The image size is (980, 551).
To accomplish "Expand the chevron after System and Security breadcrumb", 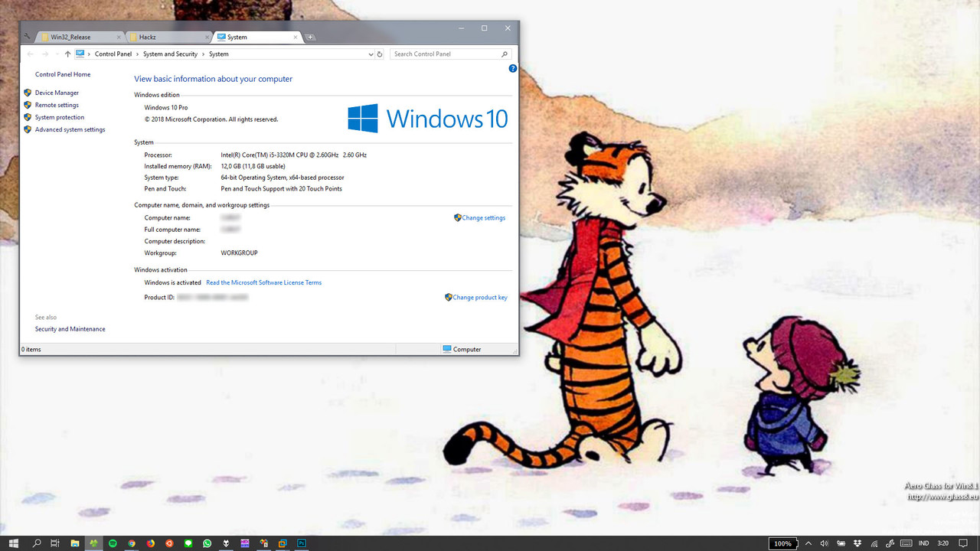I will [204, 54].
